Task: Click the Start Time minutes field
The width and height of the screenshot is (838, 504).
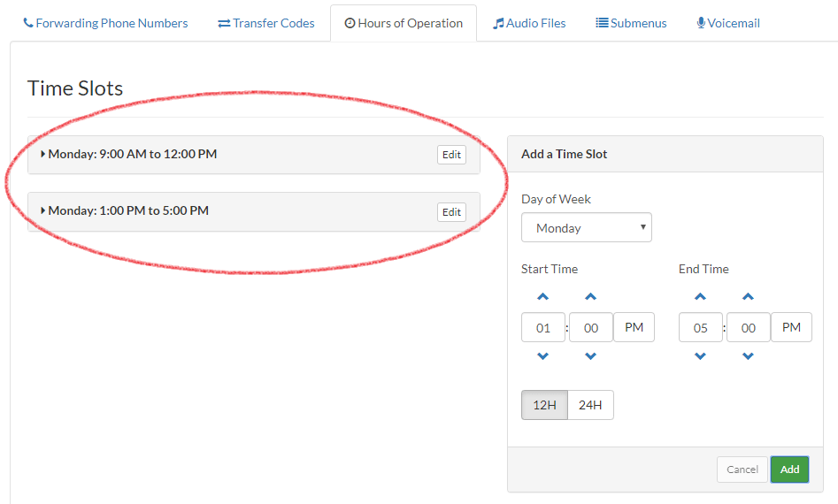Action: 590,327
